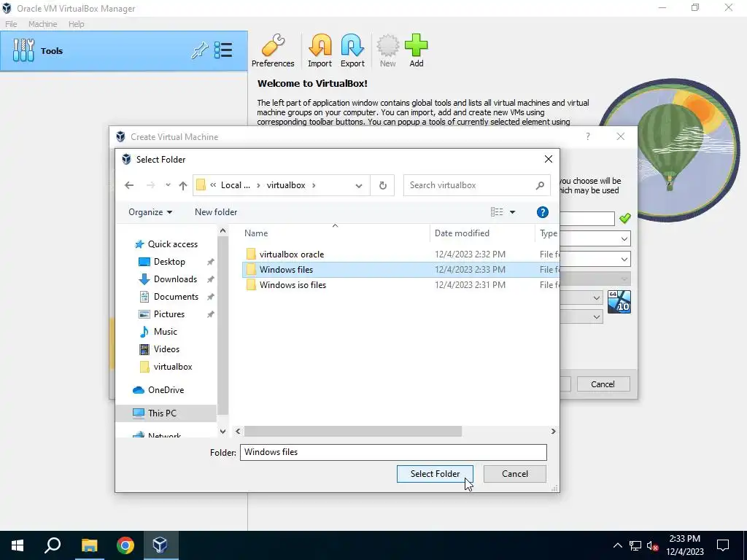Screen dimensions: 747x560
Task: Open Documents in Quick access
Action: (x=176, y=297)
